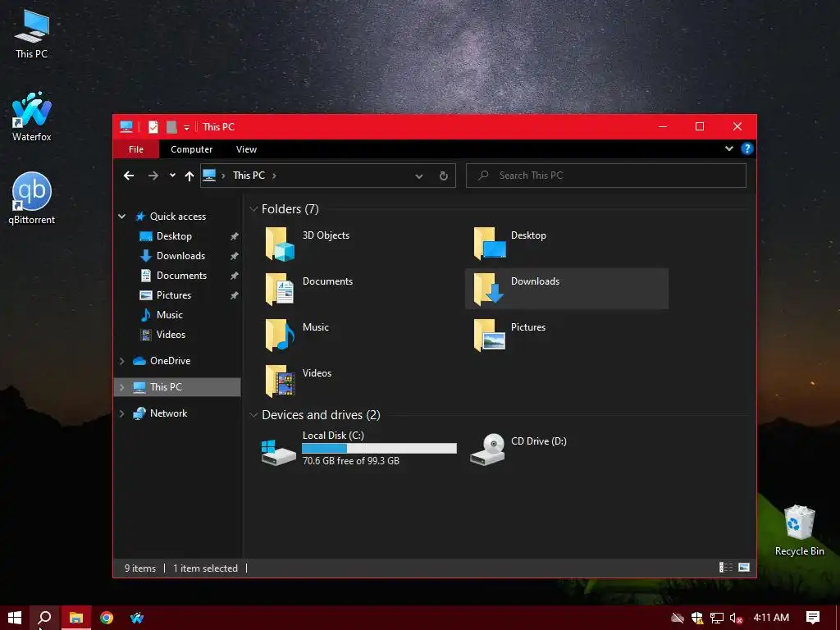
Task: Refresh This PC view
Action: click(x=444, y=176)
